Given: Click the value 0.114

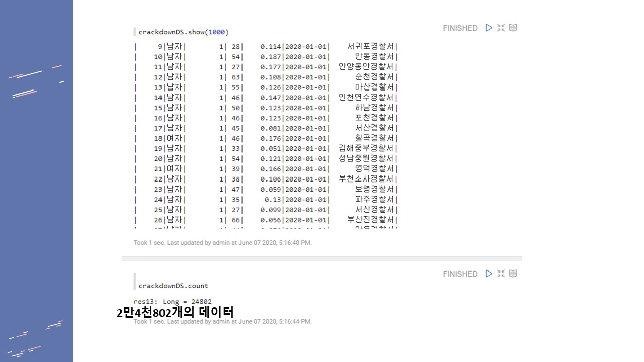Looking at the screenshot, I should point(271,47).
